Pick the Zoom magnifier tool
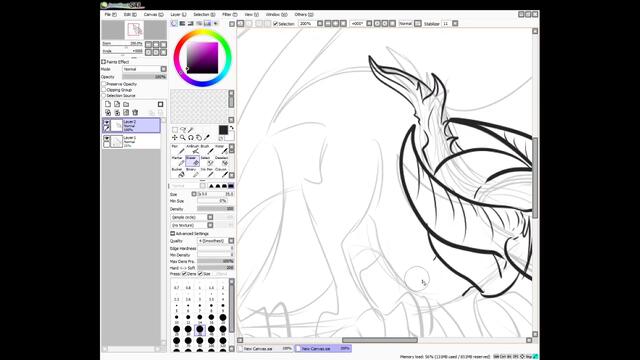 point(183,138)
